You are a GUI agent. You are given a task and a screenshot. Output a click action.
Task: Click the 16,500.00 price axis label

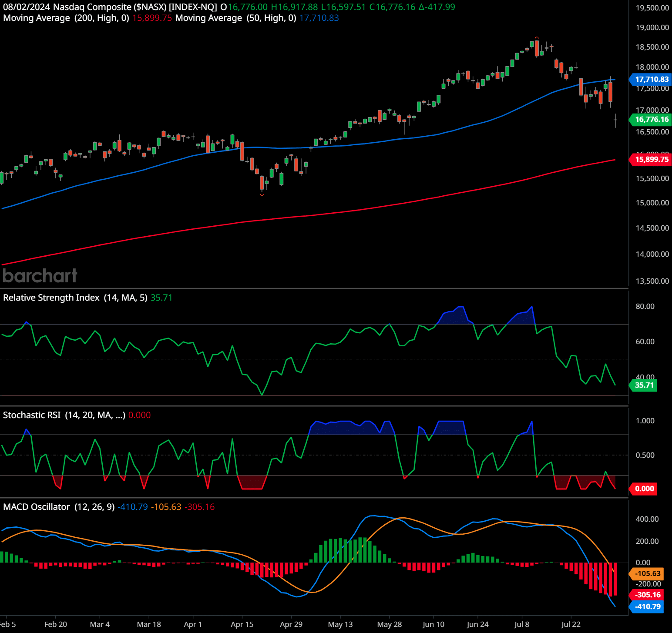(x=652, y=132)
